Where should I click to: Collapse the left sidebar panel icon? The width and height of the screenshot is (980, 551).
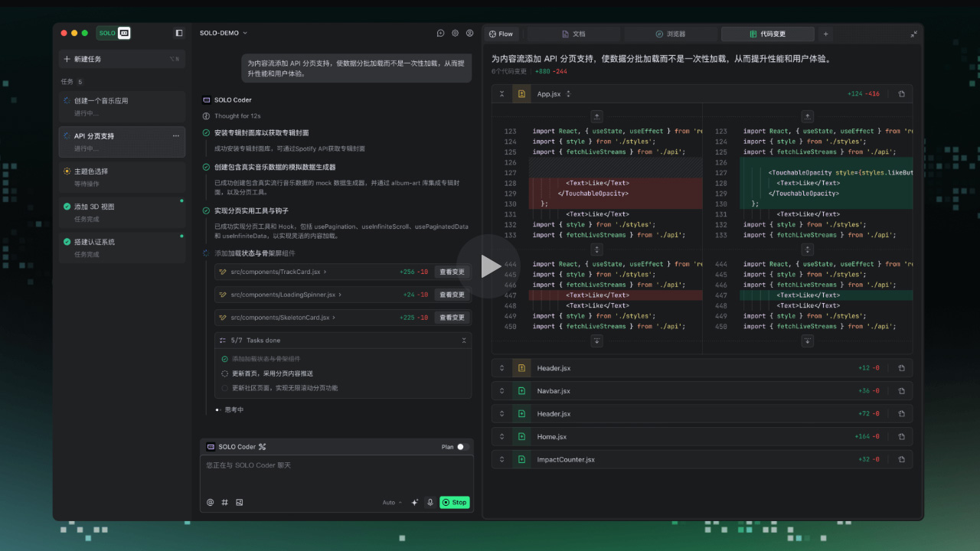pos(179,34)
